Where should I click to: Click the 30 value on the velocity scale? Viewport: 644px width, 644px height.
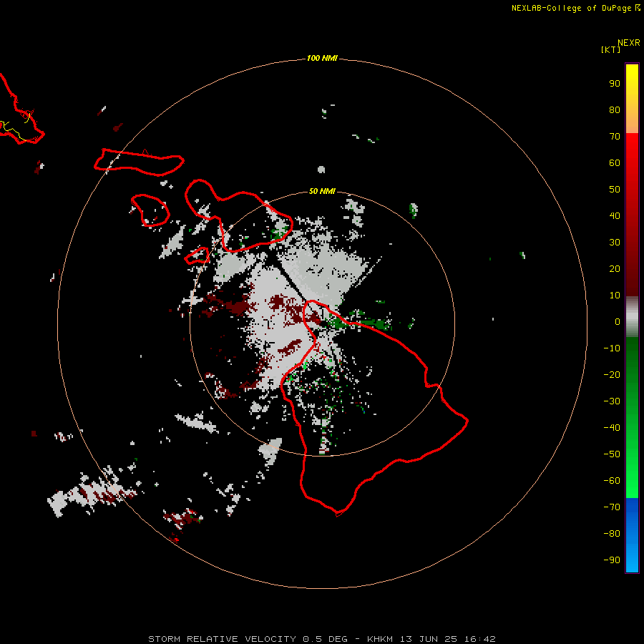tap(615, 243)
